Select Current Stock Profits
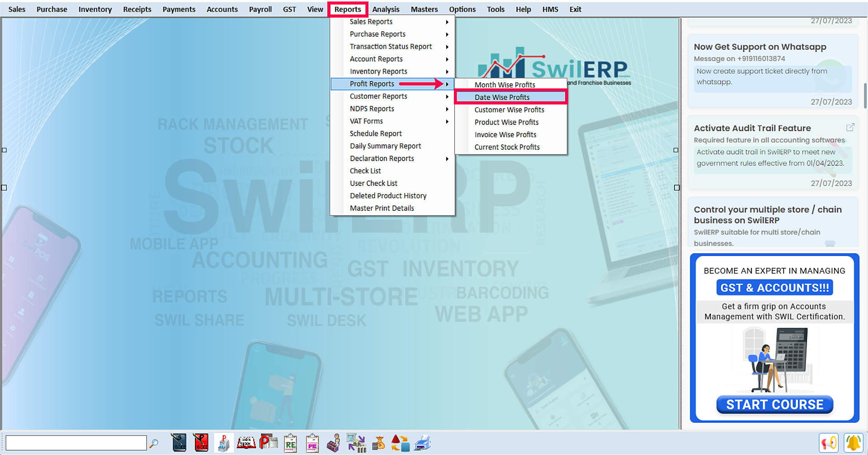Viewport: 868px width, 455px height. [x=511, y=147]
